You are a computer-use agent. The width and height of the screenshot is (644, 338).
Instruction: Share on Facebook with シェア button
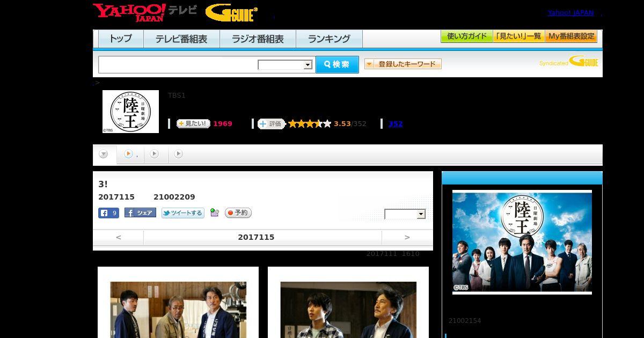click(x=140, y=213)
